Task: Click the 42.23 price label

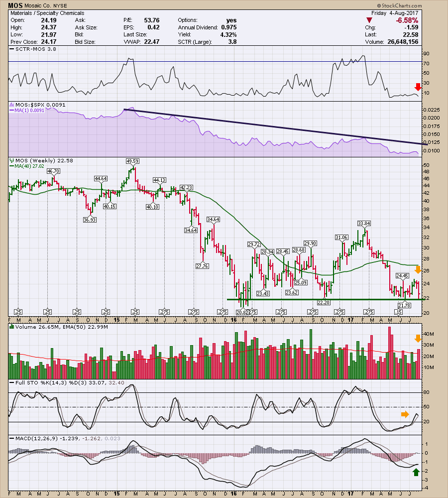Action: pyautogui.click(x=186, y=187)
